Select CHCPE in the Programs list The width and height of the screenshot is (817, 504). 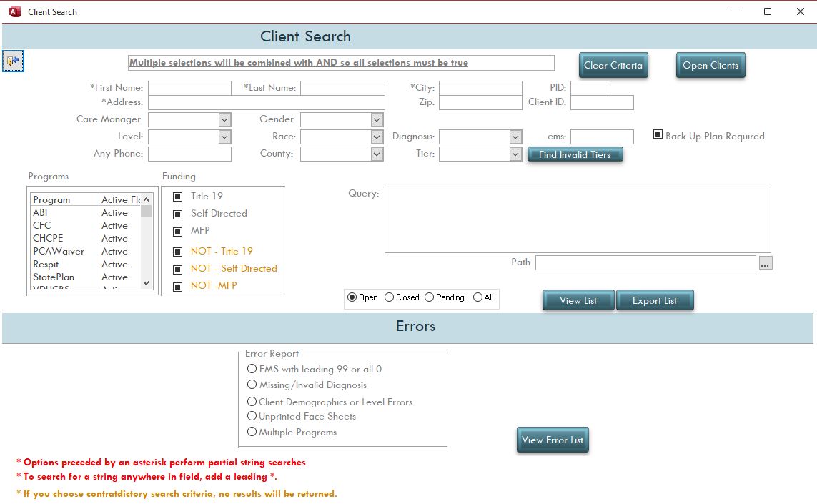[x=86, y=238]
